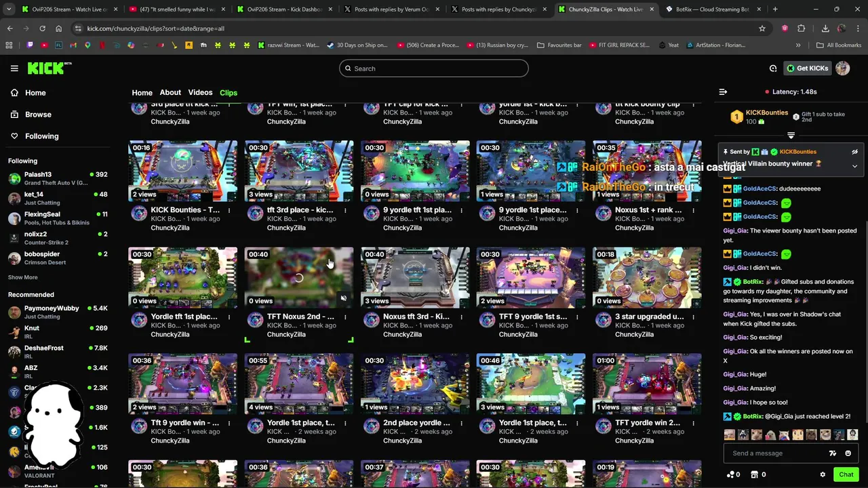Image resolution: width=868 pixels, height=488 pixels.
Task: Bookmark this page with the star icon
Action: pyautogui.click(x=762, y=28)
